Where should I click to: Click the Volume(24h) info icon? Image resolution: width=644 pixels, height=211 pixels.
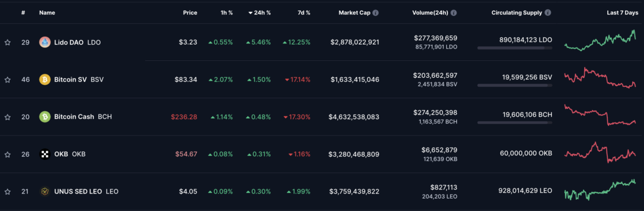[454, 13]
